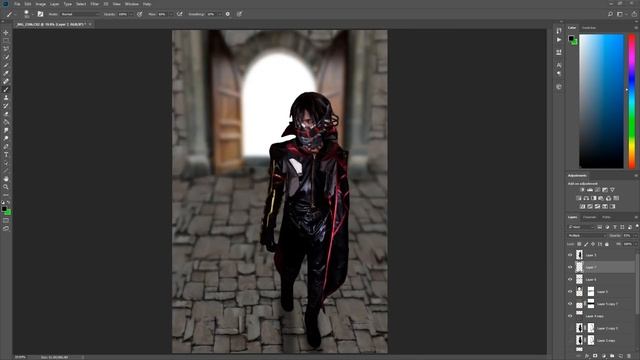Open the Filter menu

tap(95, 4)
